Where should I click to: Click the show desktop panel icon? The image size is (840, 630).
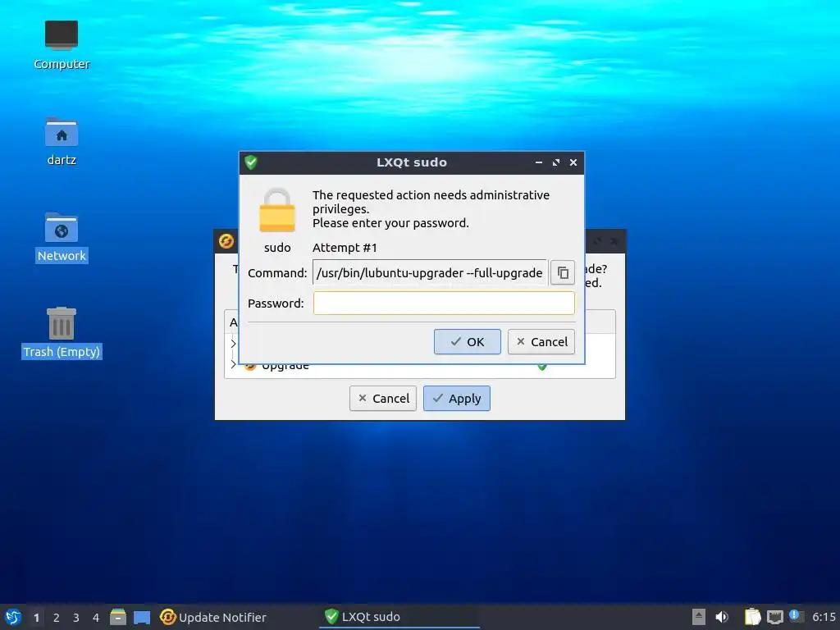142,618
